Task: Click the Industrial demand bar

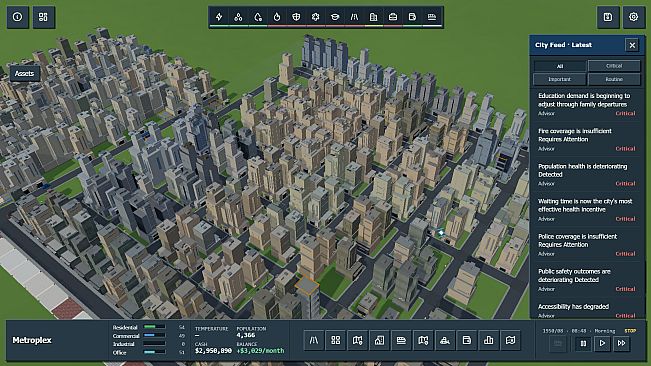Action: click(154, 344)
